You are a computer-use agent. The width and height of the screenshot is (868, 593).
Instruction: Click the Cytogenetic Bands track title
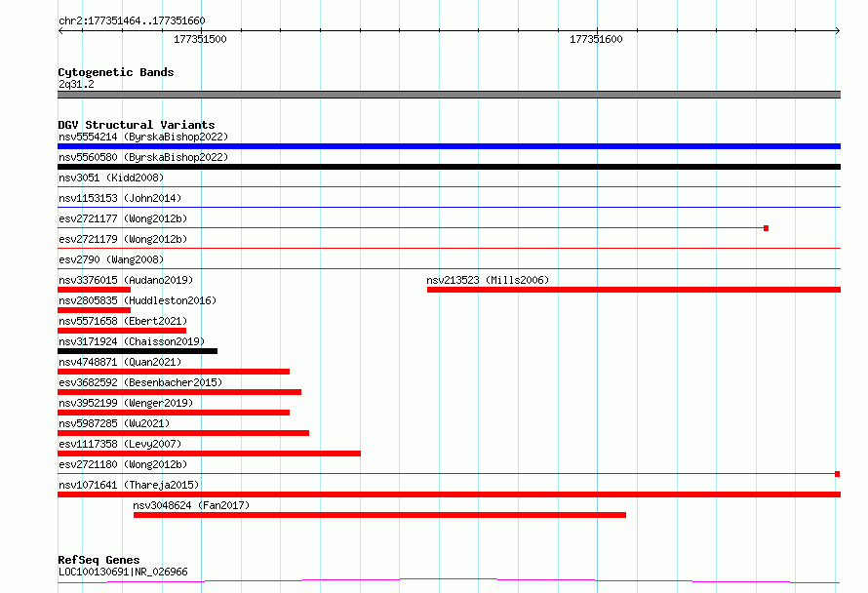pyautogui.click(x=116, y=72)
